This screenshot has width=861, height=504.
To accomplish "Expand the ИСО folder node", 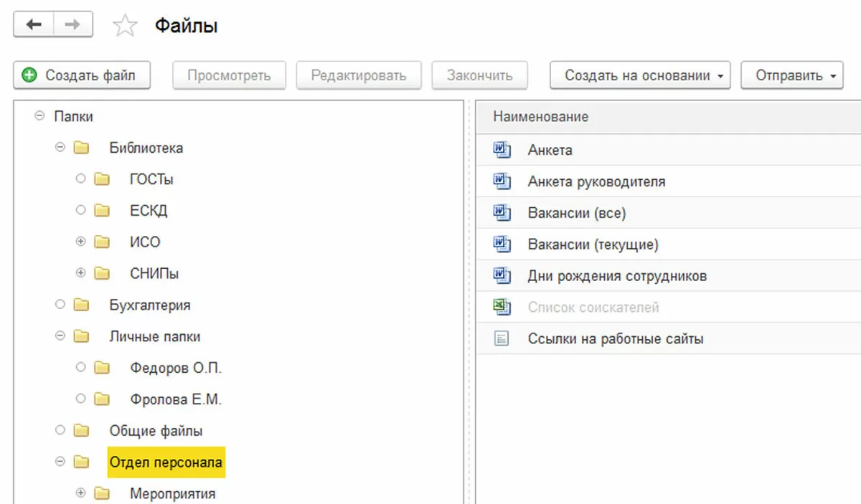I will [80, 242].
